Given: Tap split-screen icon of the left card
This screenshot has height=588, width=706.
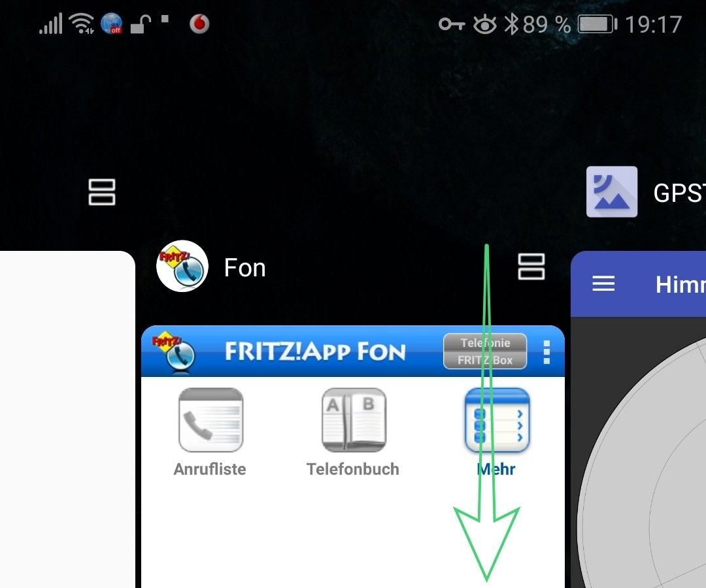Looking at the screenshot, I should (102, 192).
